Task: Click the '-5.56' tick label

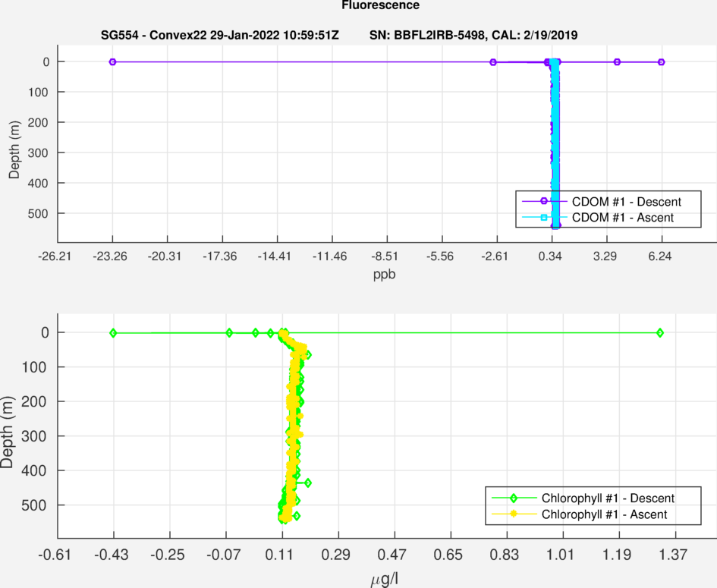Action: click(440, 256)
